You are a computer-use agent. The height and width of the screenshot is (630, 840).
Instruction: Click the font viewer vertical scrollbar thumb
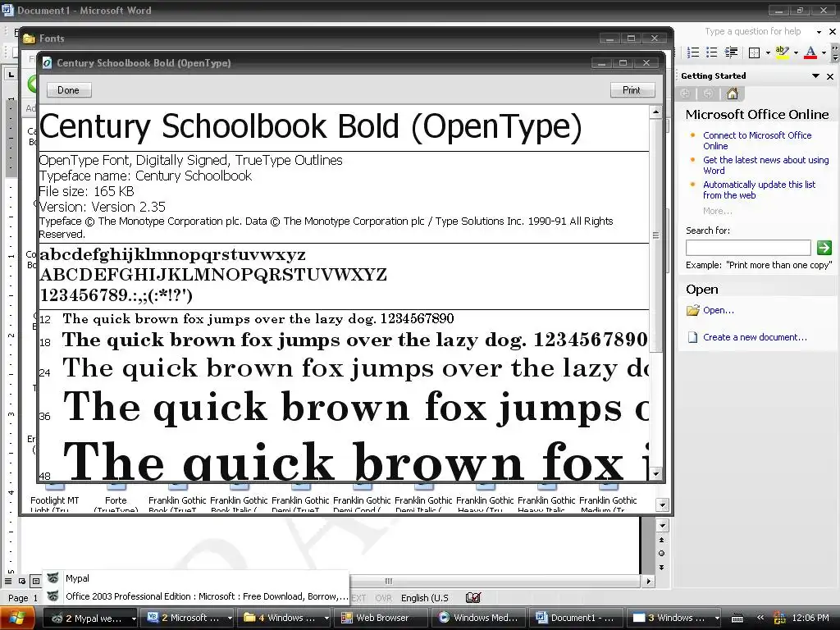[x=655, y=235]
